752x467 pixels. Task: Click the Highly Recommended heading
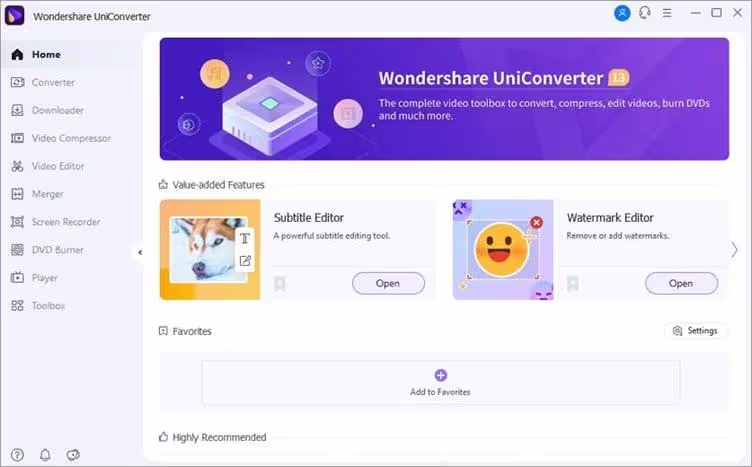click(x=219, y=437)
